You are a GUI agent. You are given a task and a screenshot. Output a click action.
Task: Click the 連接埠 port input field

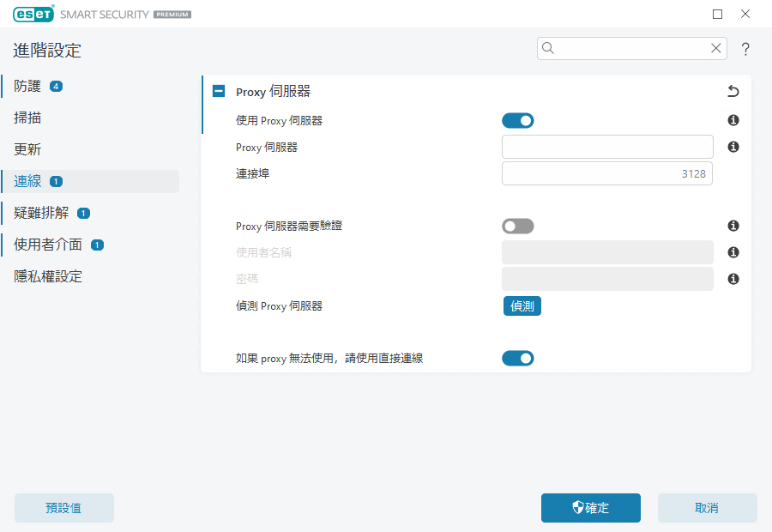click(606, 173)
